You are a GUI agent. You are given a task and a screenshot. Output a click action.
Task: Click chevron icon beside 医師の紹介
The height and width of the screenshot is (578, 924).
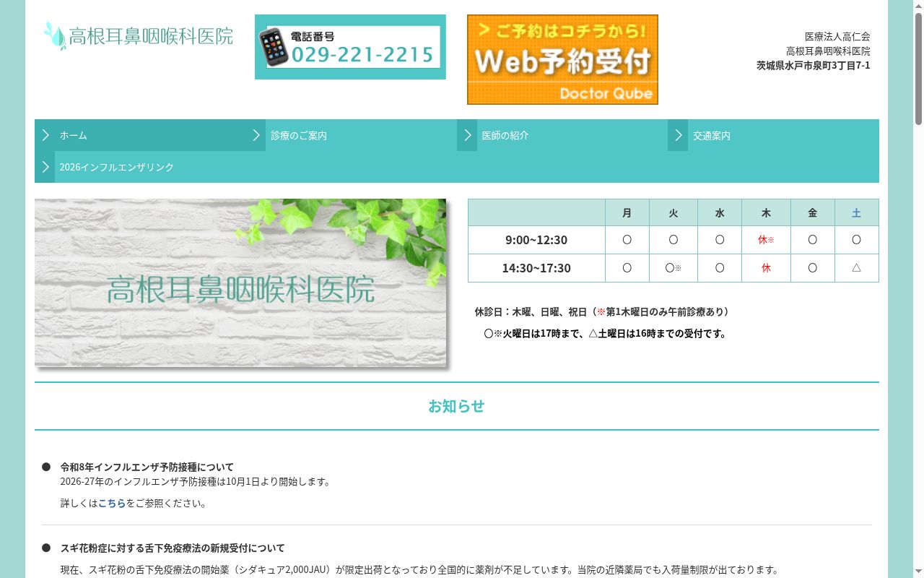(x=467, y=135)
